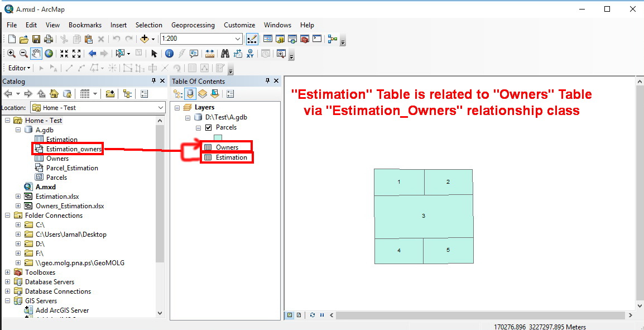Open the map scale 1:200 dropdown
Screen dimensions: 644x330
(x=238, y=39)
